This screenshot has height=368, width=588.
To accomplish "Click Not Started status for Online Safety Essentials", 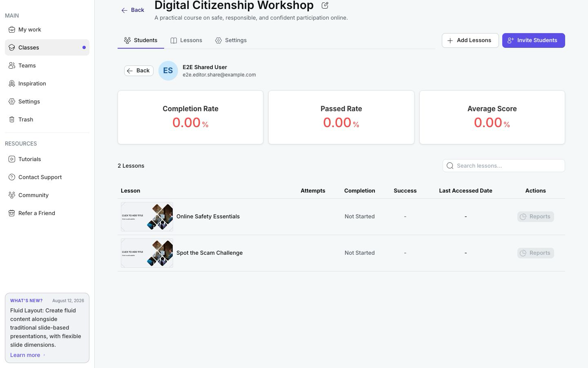I will [359, 216].
